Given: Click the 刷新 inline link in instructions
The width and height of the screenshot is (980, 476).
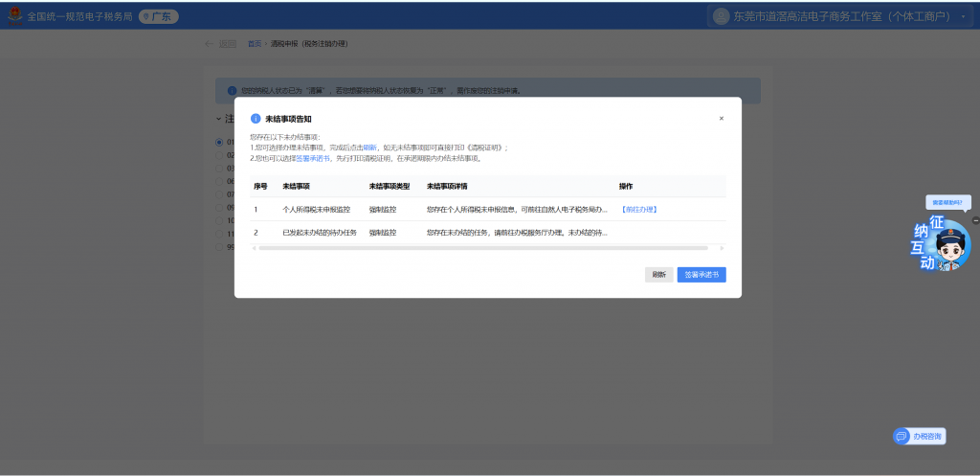Looking at the screenshot, I should click(369, 148).
